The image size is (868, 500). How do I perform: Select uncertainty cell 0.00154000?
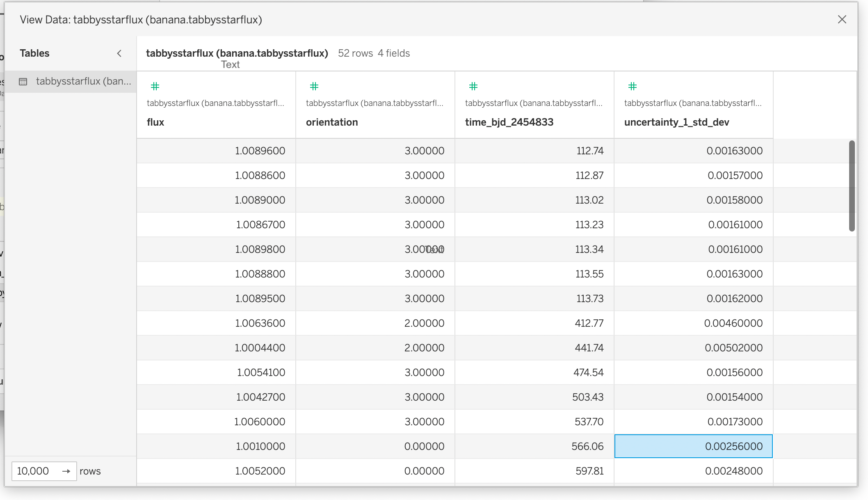(694, 397)
